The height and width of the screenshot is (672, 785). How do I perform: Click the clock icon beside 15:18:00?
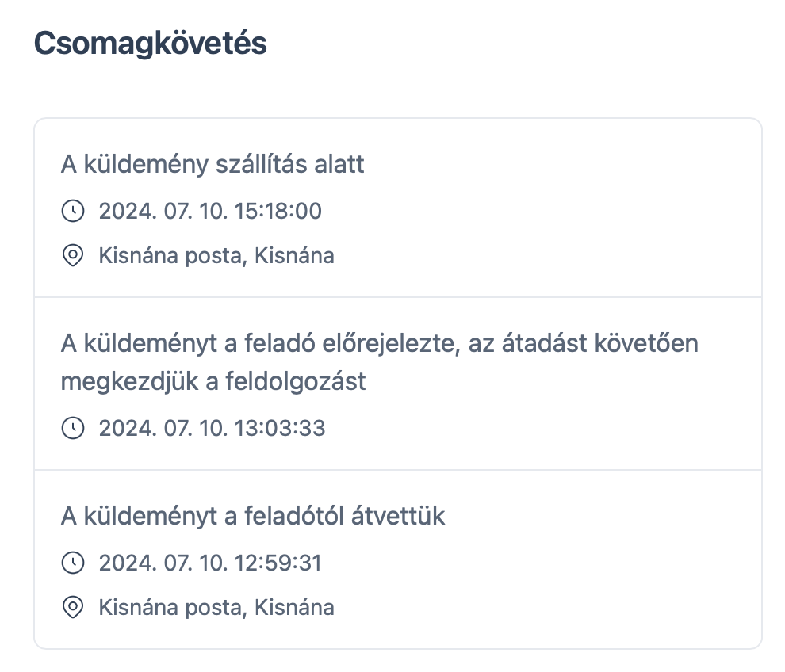[72, 211]
